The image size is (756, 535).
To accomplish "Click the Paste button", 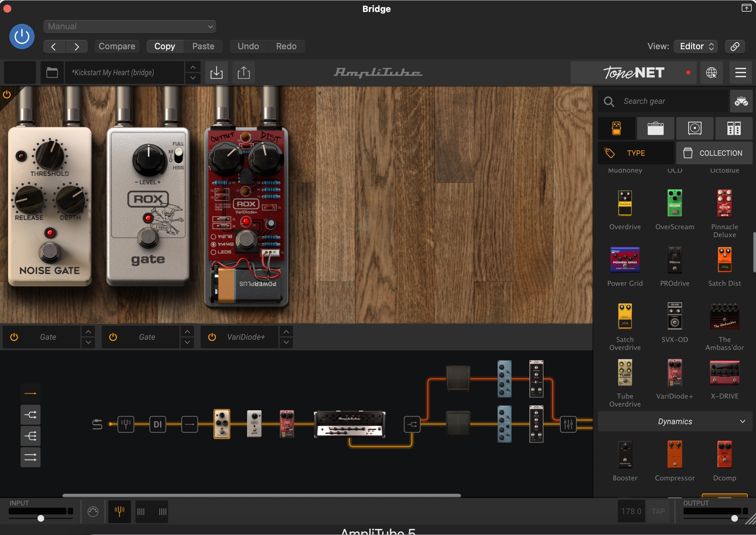I will pos(203,47).
